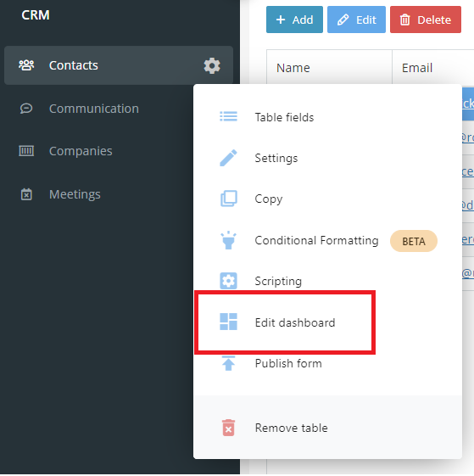Open Communication in the sidebar
Screen dimensions: 474x476
[x=94, y=109]
